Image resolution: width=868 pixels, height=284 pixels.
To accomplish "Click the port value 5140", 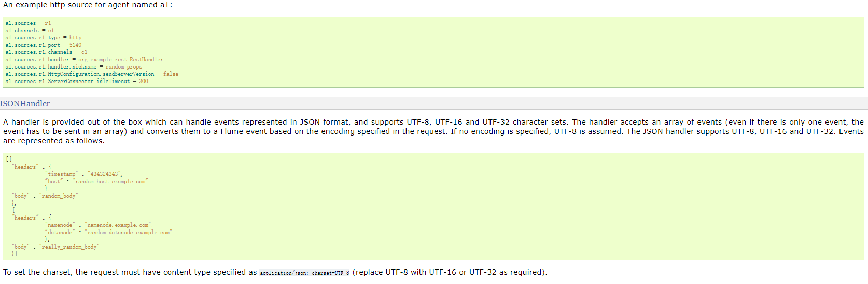I will click(75, 45).
